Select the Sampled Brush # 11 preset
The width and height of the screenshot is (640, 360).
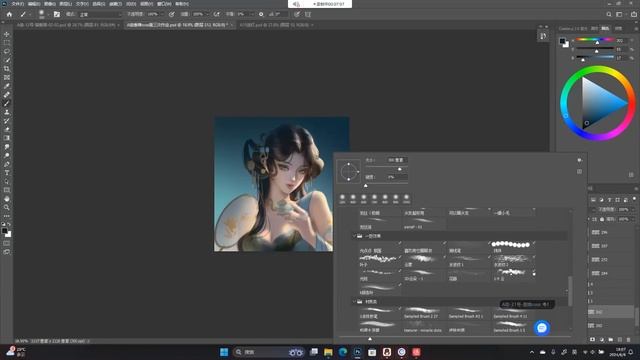512,313
